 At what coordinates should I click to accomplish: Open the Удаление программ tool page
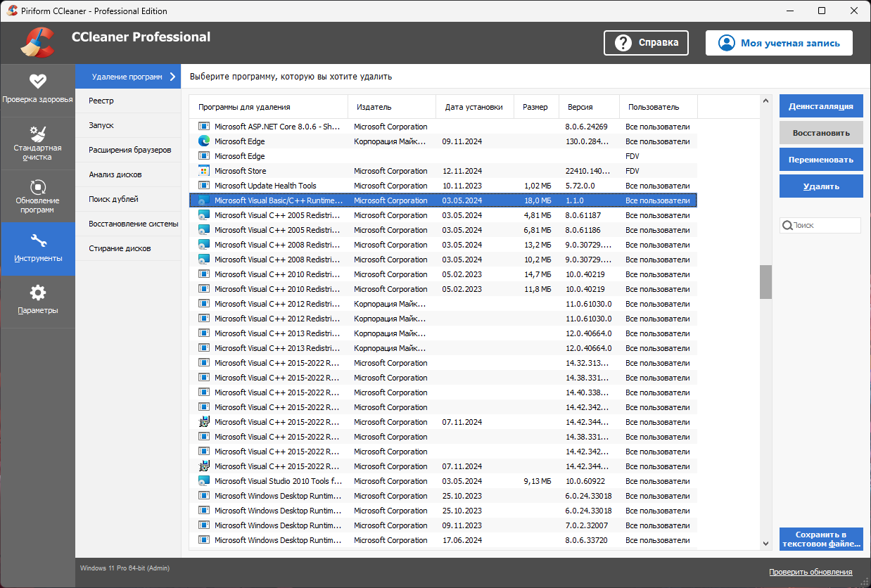(128, 77)
